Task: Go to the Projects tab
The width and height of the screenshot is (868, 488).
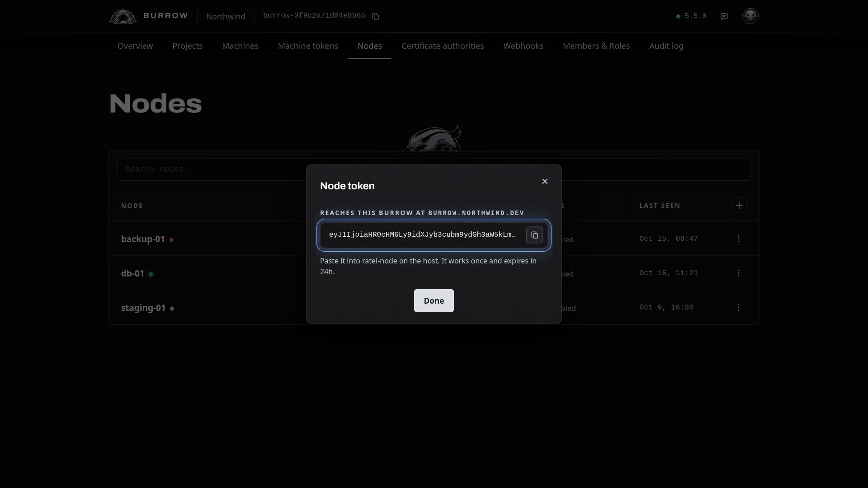Action: (187, 46)
